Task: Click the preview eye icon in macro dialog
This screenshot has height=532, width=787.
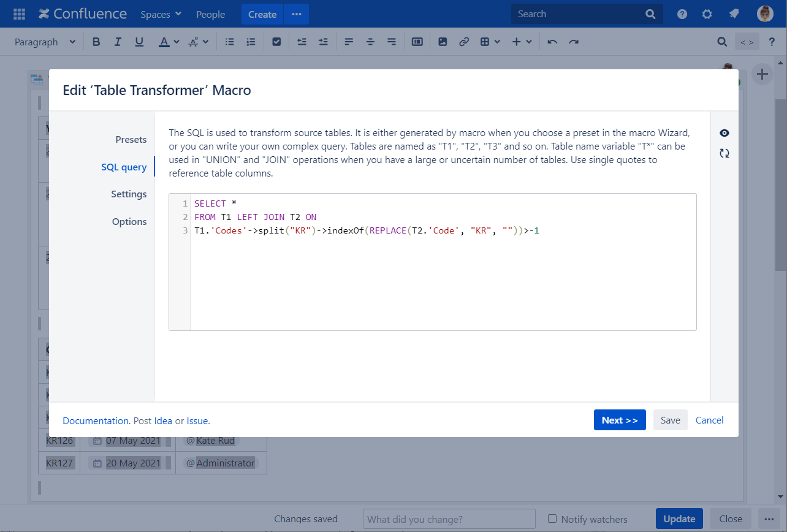Action: [x=724, y=134]
